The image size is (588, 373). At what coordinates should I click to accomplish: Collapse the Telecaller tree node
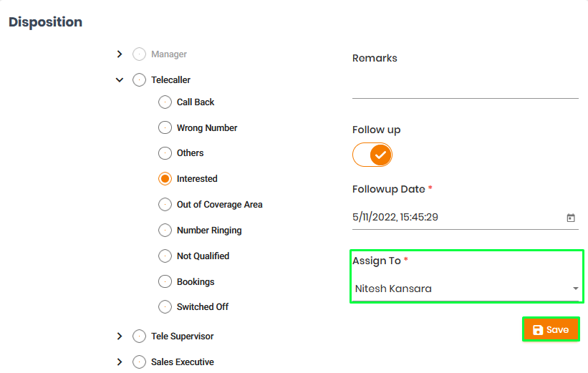[120, 80]
